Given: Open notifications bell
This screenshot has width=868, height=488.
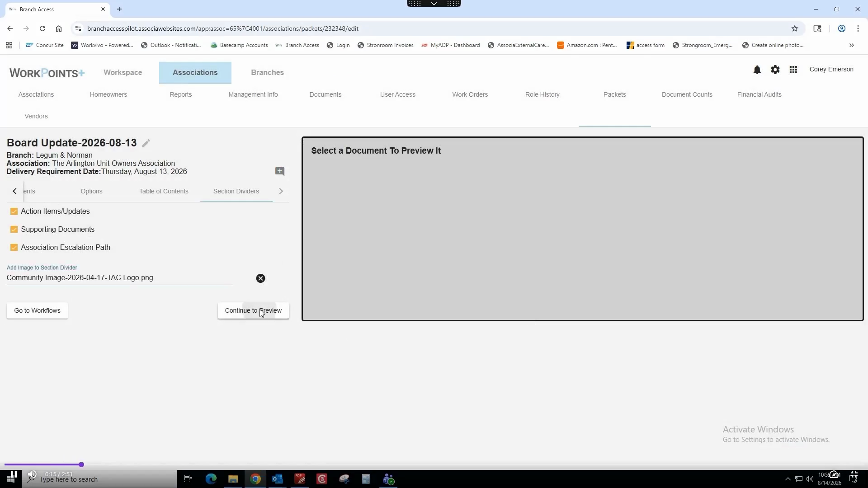Looking at the screenshot, I should tap(757, 70).
